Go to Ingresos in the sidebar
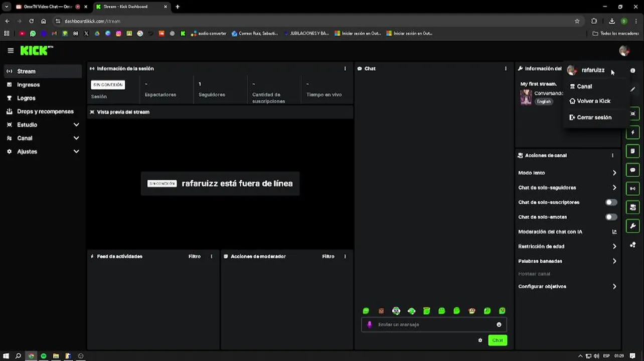Viewport: 644px width, 361px height. point(42,85)
